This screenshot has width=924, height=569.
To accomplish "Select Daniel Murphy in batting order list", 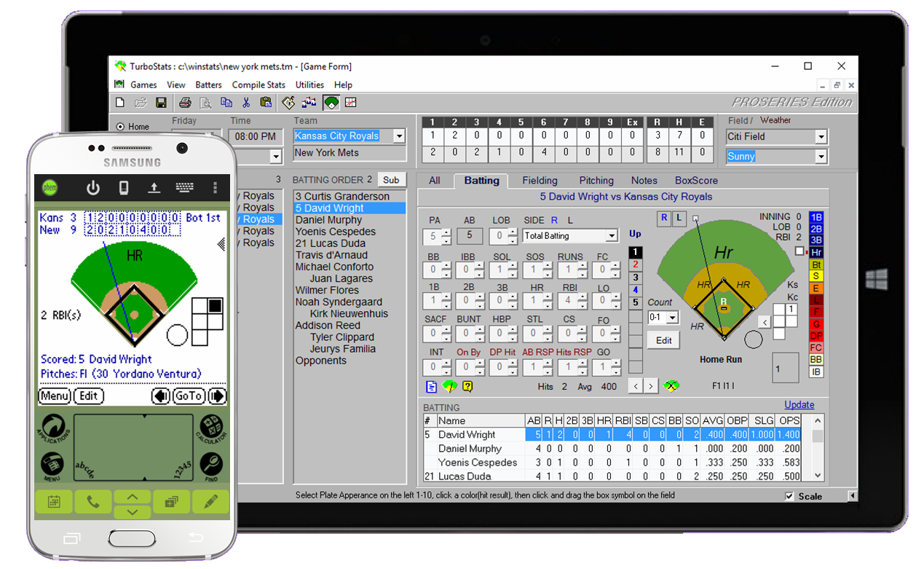I will point(350,220).
